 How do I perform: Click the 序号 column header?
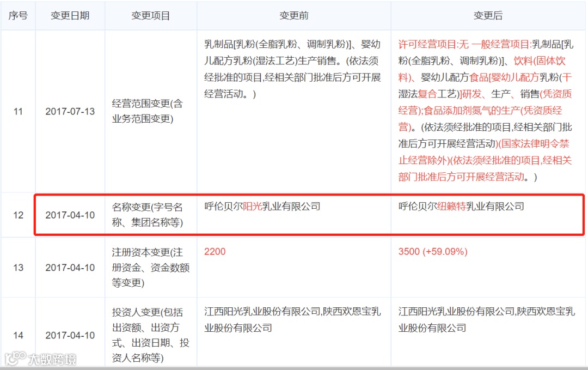[18, 16]
